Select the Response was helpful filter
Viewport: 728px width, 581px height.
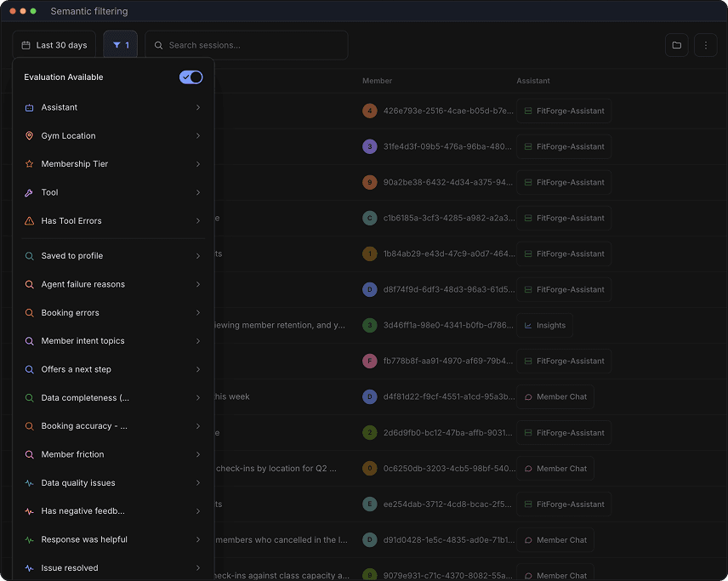tap(113, 539)
